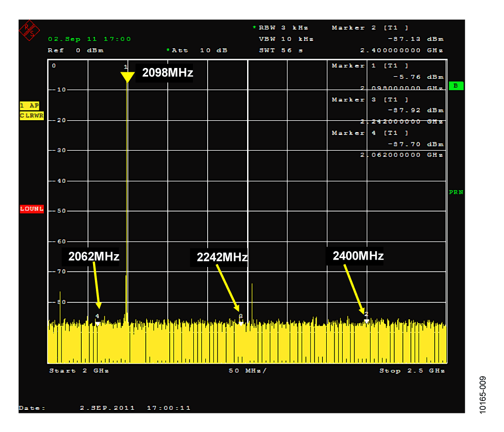
Task: Click the green B indicator badge
Action: (456, 86)
